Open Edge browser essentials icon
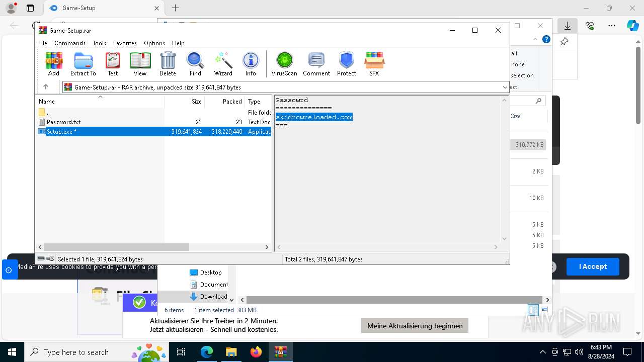 coord(590,26)
